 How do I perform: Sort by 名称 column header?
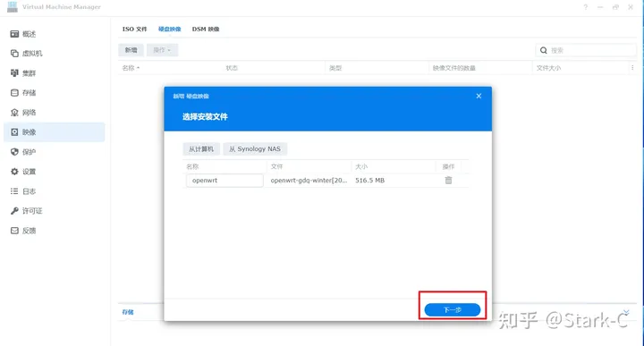click(x=131, y=68)
